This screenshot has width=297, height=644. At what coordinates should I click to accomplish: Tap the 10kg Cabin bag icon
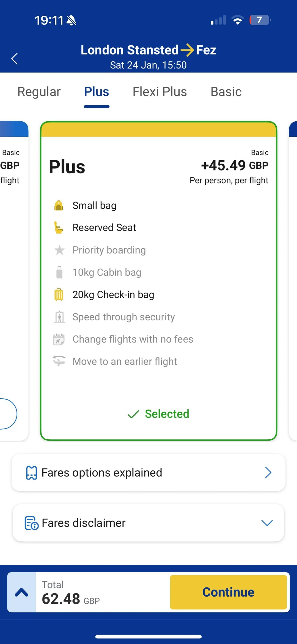click(x=59, y=272)
